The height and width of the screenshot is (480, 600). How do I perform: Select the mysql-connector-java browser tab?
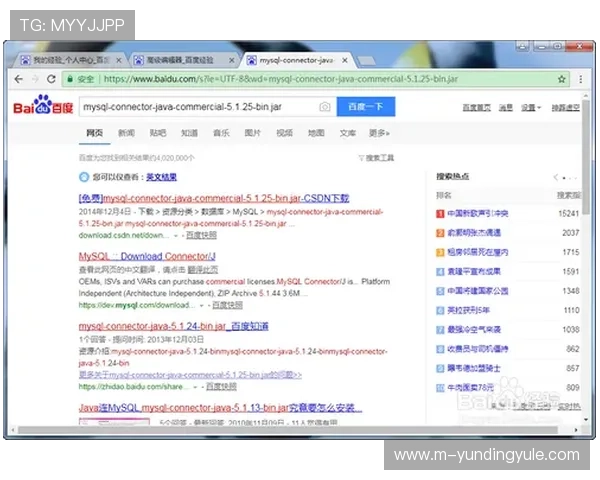point(298,60)
